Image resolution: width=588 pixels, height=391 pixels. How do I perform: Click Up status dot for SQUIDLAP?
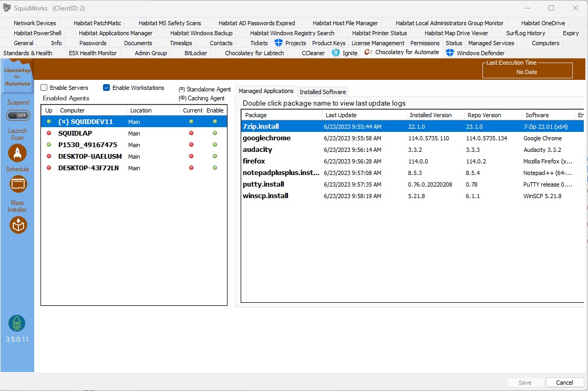[x=49, y=133]
